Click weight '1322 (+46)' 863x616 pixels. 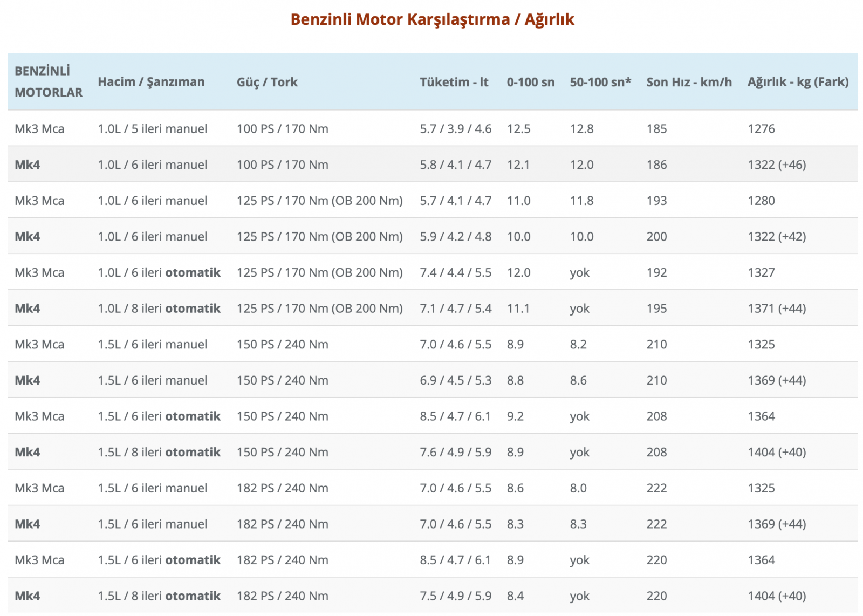point(777,165)
